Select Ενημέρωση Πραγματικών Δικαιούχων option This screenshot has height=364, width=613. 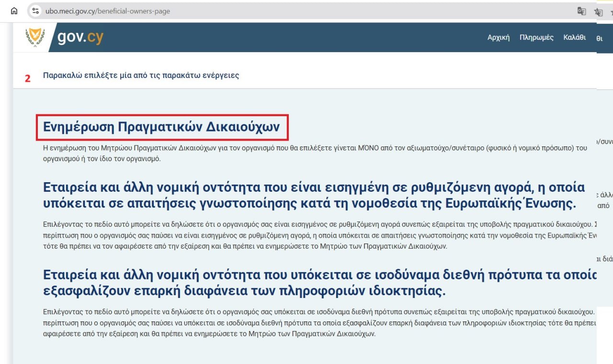click(161, 127)
